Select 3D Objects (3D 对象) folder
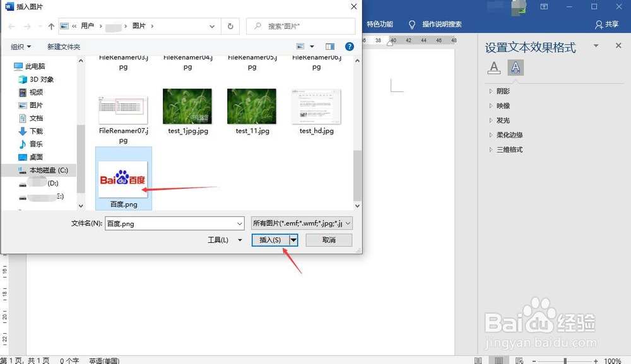This screenshot has height=364, width=631. [36, 79]
